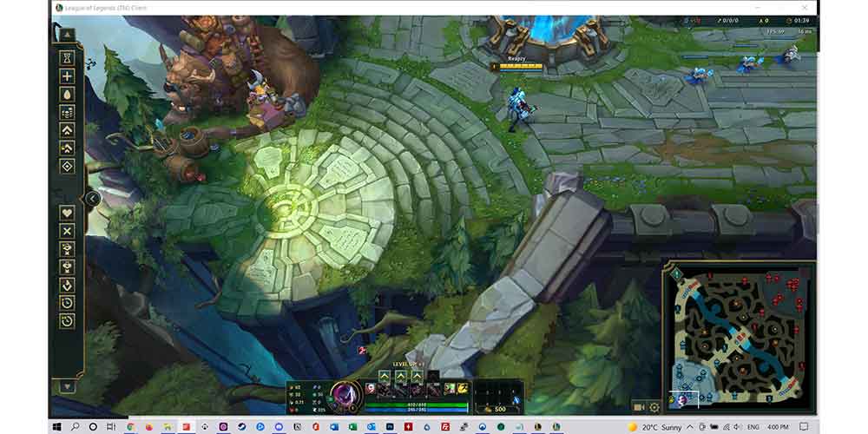Open settings gear icon beside minimap
Viewport: 868px width, 434px height.
(x=654, y=407)
